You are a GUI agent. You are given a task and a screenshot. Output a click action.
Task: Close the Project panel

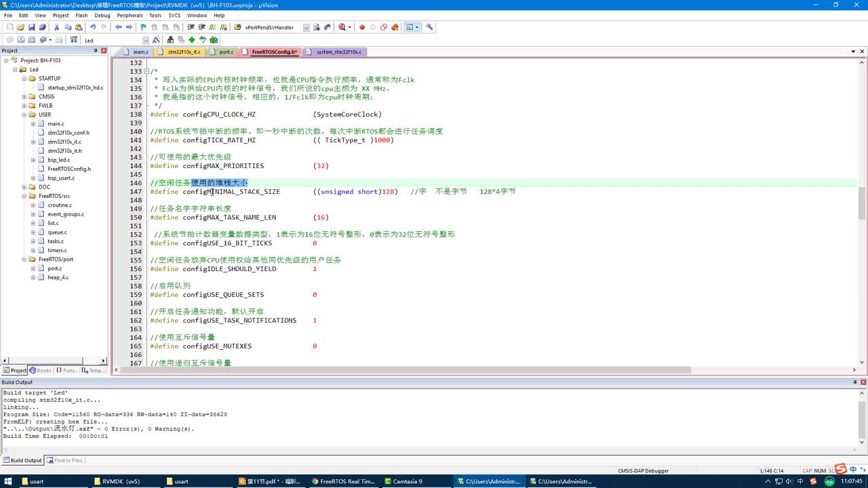pyautogui.click(x=104, y=51)
